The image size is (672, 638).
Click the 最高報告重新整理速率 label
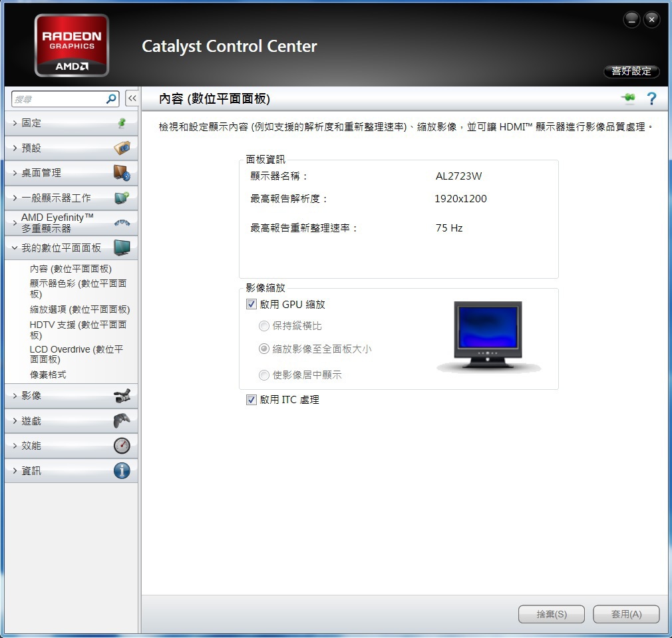pyautogui.click(x=304, y=228)
